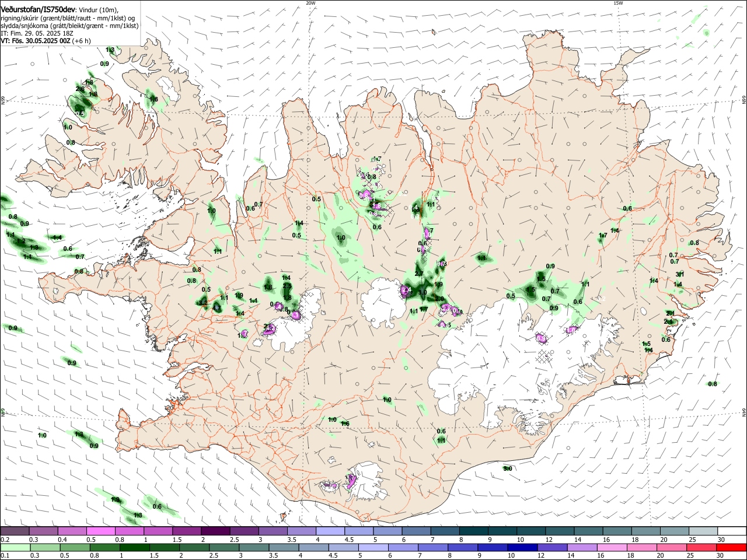This screenshot has width=747, height=560.
Task: Pick the bottom-row legend swatch labeled 2
Action: [x=194, y=547]
